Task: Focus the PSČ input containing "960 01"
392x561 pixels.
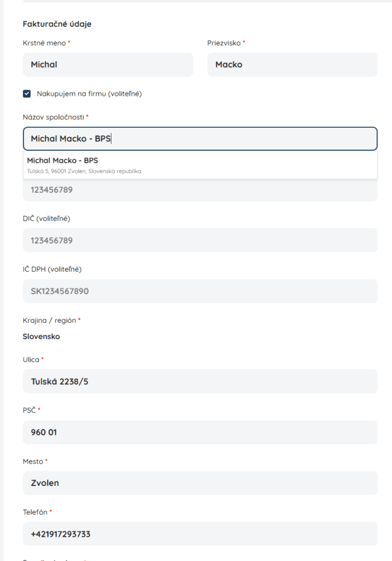Action: coord(199,432)
